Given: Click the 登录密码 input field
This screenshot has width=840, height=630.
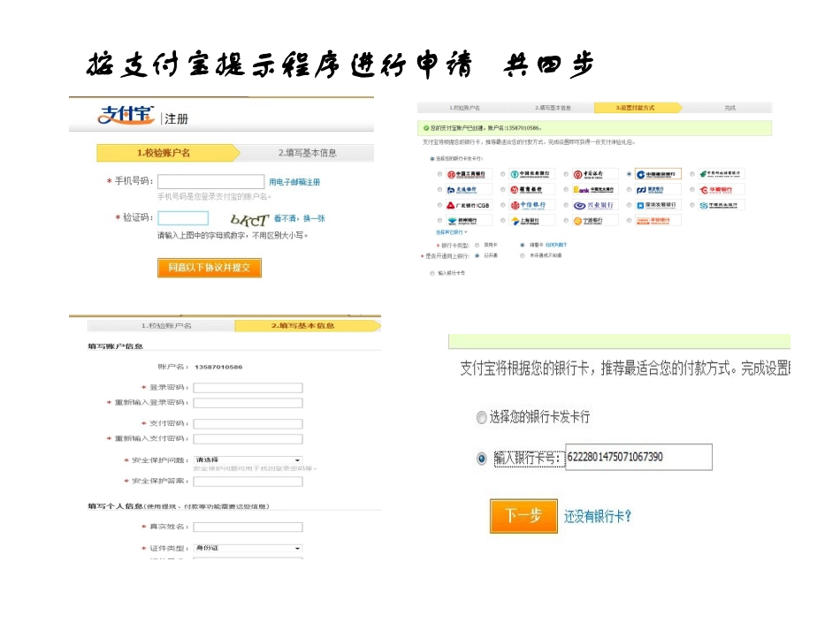Looking at the screenshot, I should tap(248, 388).
